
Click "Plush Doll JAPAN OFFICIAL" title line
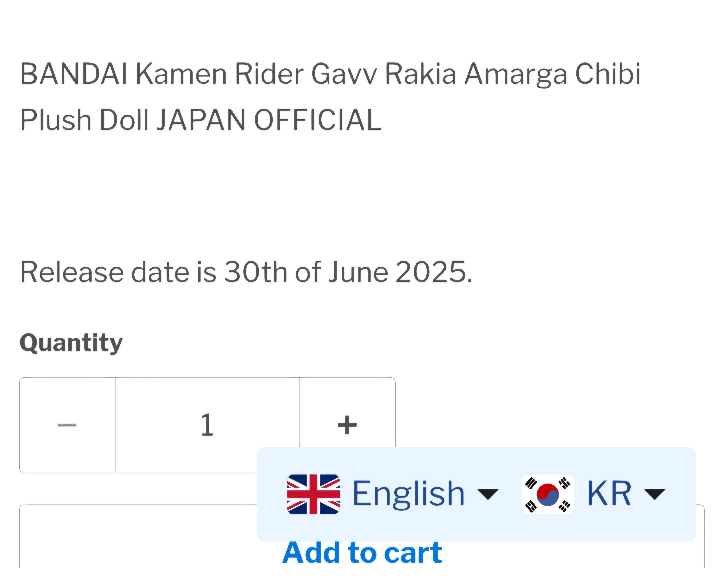[x=201, y=120]
